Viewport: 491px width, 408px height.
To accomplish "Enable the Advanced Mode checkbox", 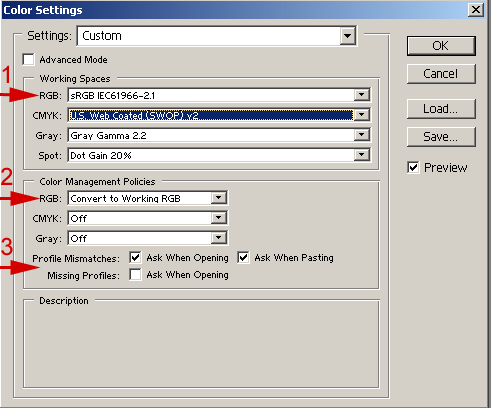I will [x=29, y=60].
